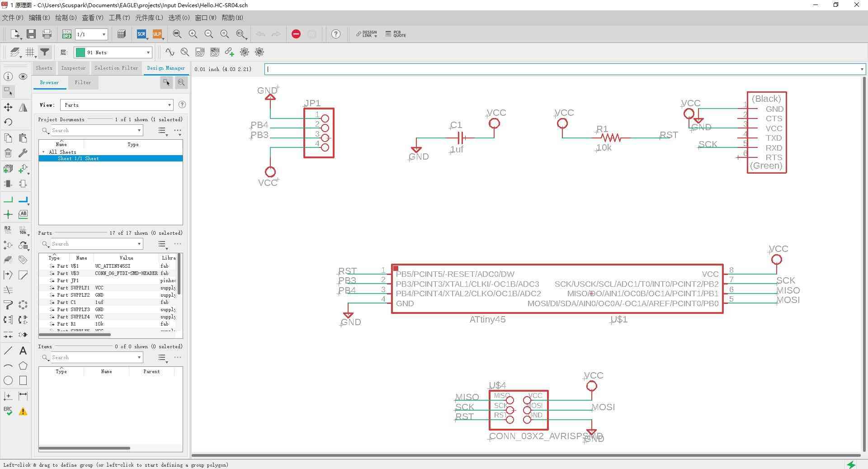
Task: Select Sheet 1/1 Sheet row
Action: [x=111, y=158]
